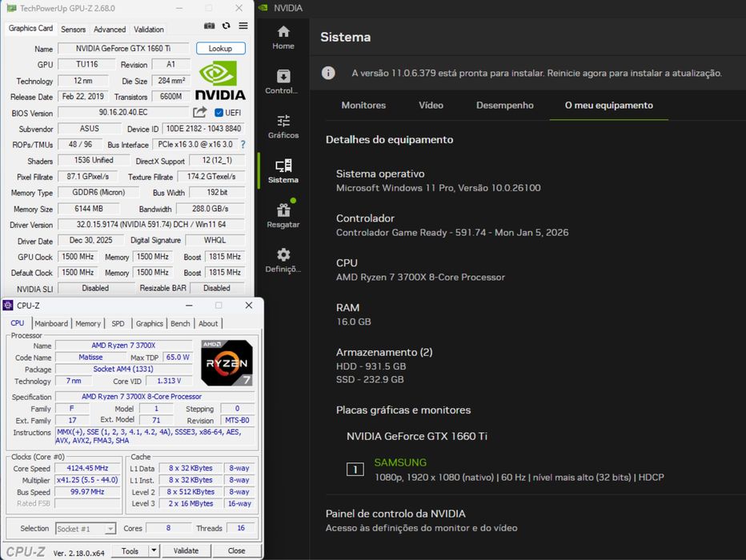Click the GPU name field NVIDIA GeForce GTX 1660 Ti
This screenshot has width=746, height=560.
point(123,49)
